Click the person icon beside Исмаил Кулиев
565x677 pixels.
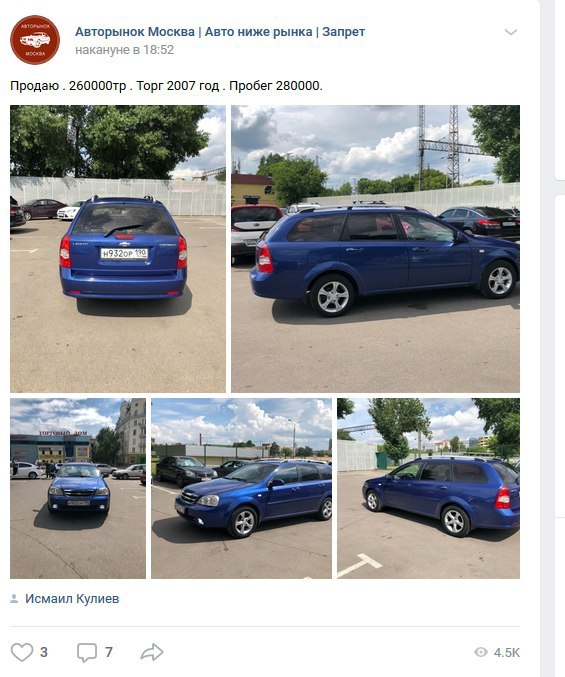[x=14, y=599]
